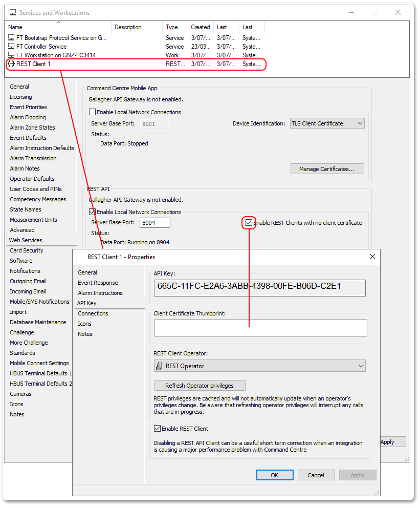Open Icons in the REST Client 1 Properties dialog
Viewport: 420px width, 508px height.
point(84,324)
